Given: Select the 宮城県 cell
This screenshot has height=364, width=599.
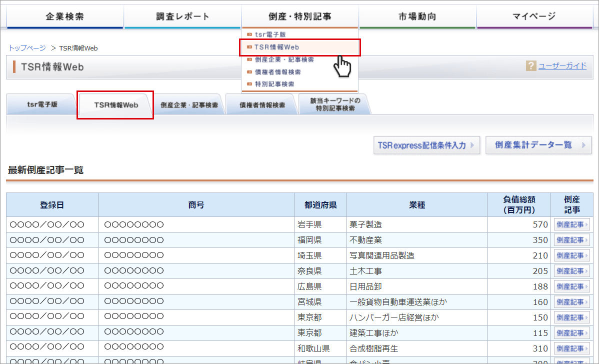Looking at the screenshot, I should (320, 301).
